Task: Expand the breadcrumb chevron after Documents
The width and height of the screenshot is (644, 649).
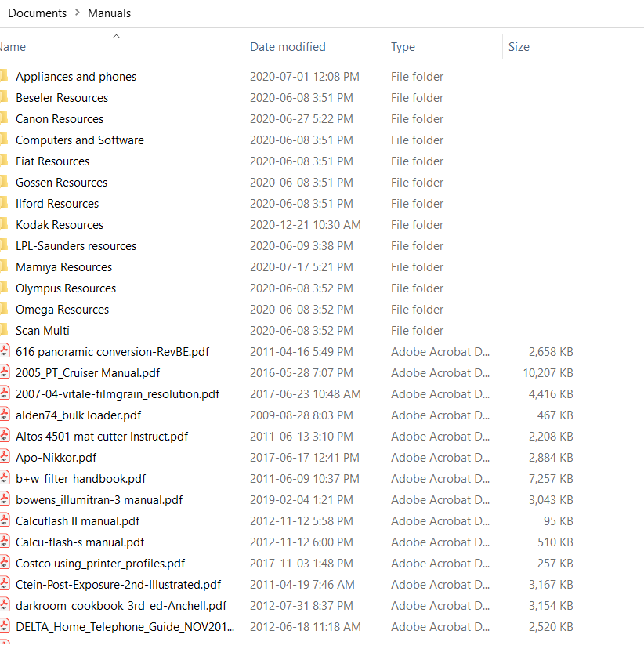Action: pos(78,13)
